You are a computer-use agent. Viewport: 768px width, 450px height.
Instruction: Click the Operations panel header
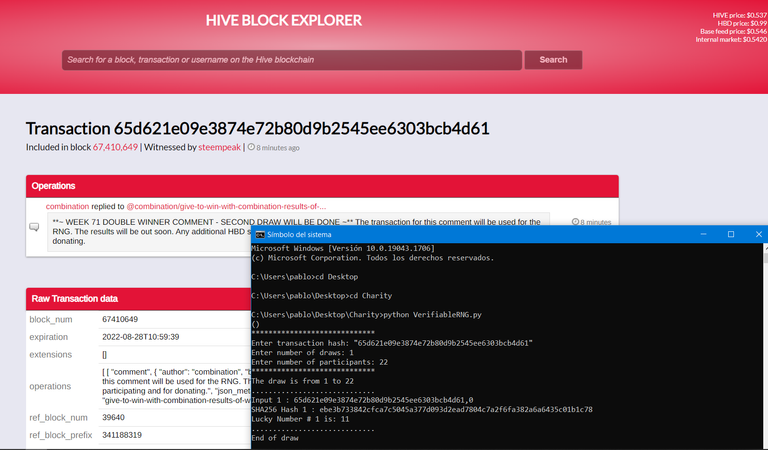point(322,186)
